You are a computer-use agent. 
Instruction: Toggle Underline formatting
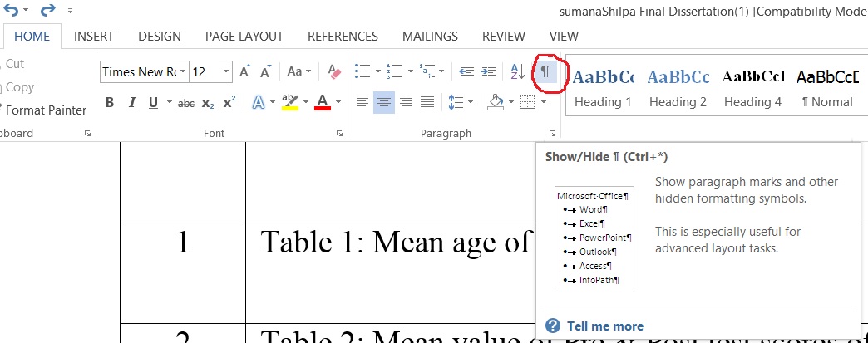(x=153, y=102)
